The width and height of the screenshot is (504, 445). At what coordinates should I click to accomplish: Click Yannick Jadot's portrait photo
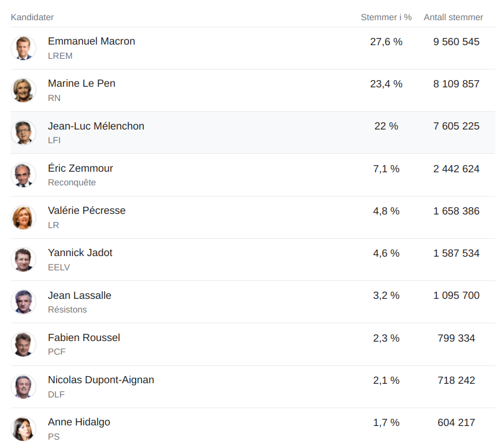pyautogui.click(x=24, y=260)
